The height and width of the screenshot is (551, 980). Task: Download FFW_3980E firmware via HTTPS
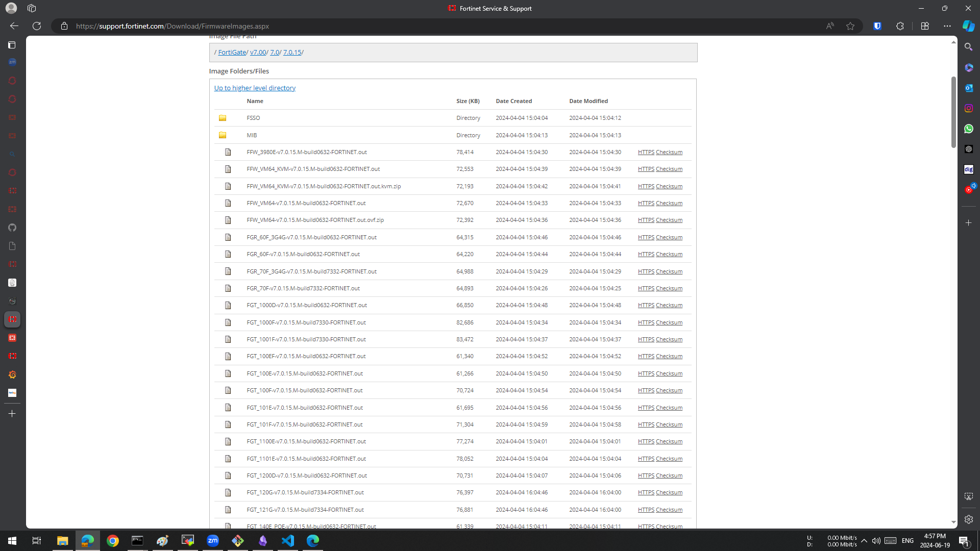pyautogui.click(x=646, y=152)
